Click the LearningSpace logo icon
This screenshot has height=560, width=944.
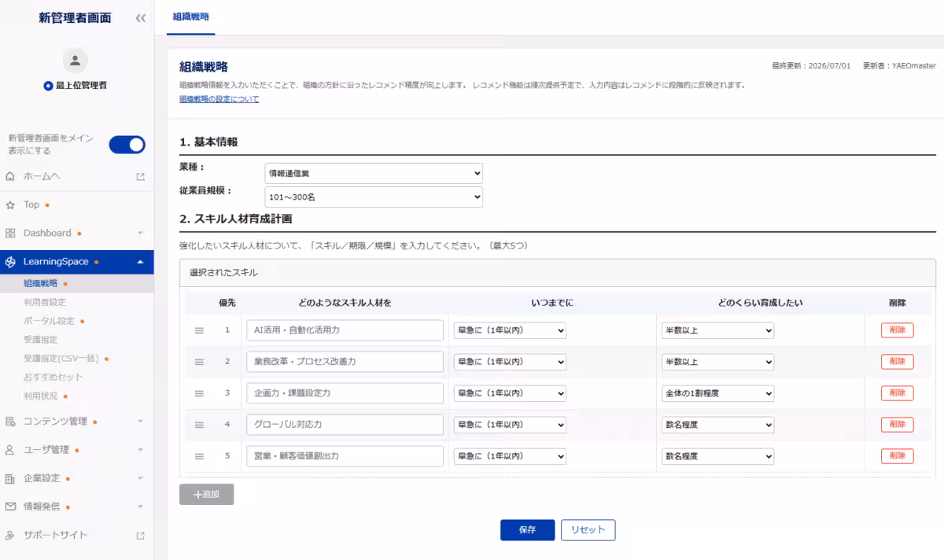pyautogui.click(x=10, y=262)
